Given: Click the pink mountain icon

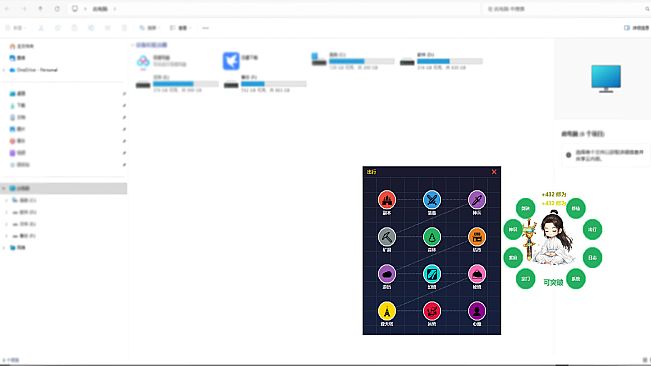Looking at the screenshot, I should coord(477,274).
